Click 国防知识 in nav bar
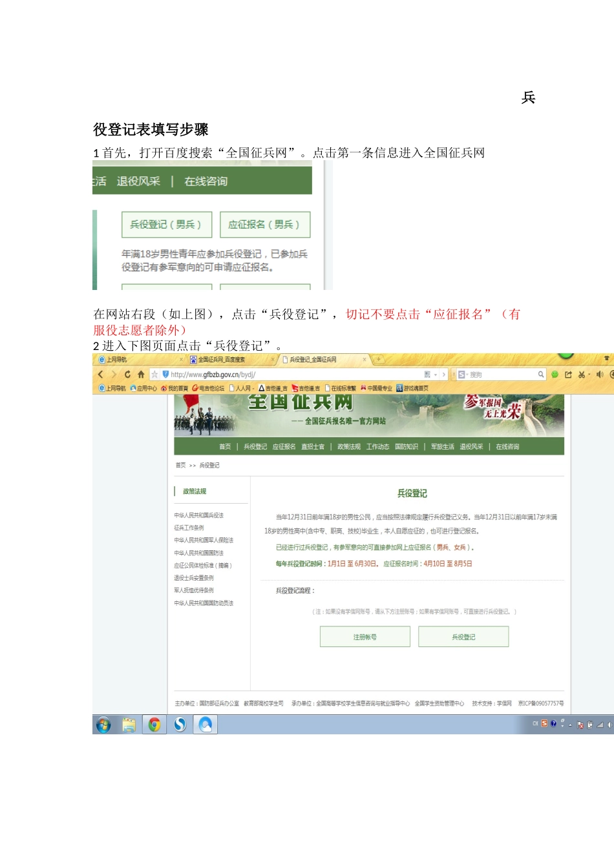 click(407, 447)
